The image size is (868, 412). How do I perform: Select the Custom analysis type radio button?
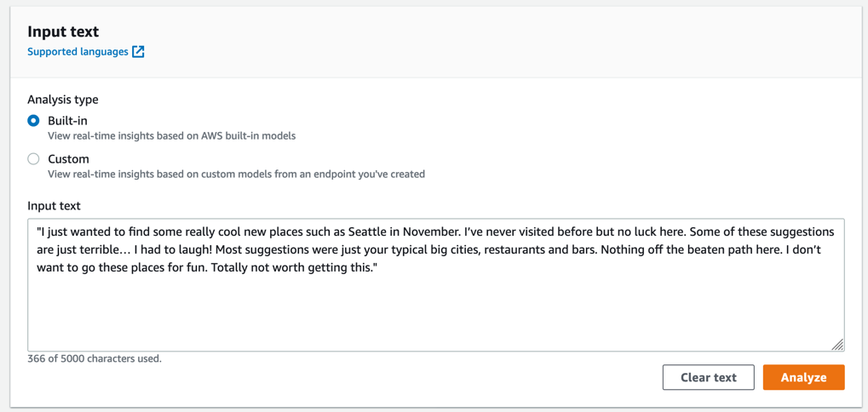click(33, 159)
